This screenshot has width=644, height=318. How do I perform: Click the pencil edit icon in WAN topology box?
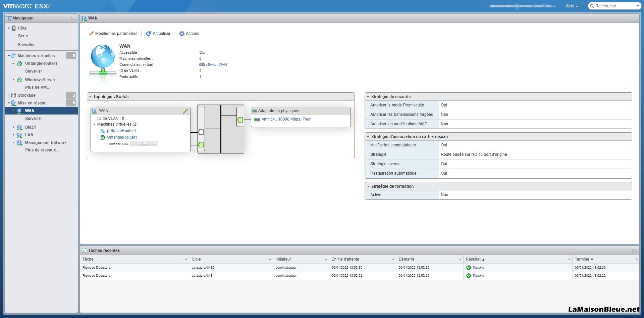[185, 111]
